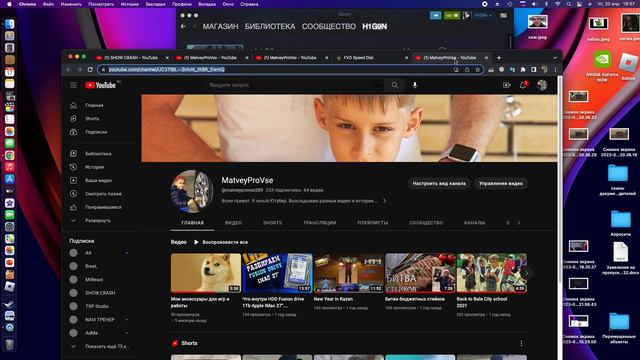The image size is (640, 360).
Task: Open NVIDIA GeForce NOW desktop icon
Action: tap(602, 66)
